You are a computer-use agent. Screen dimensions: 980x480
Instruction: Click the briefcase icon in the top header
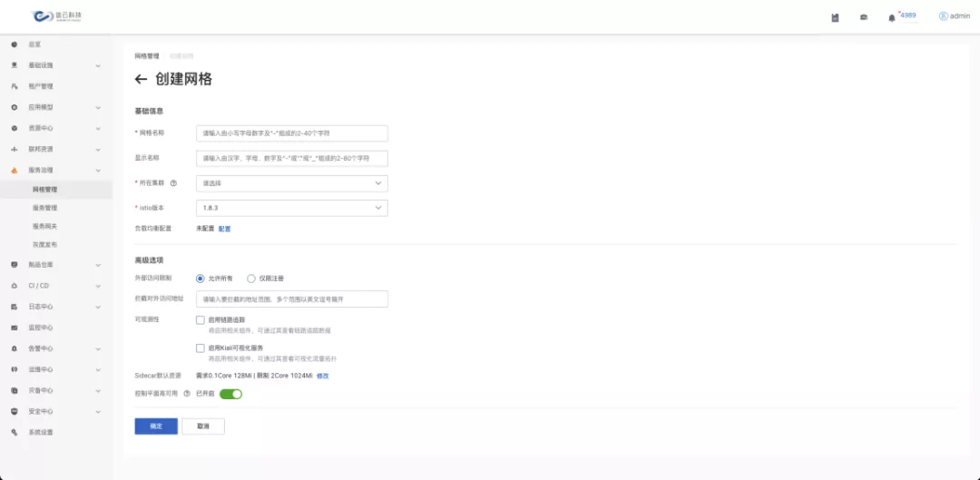(863, 17)
